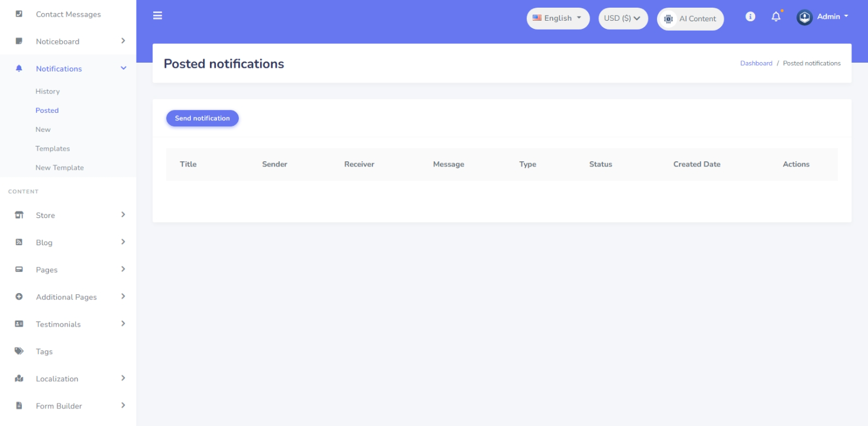Open the English language dropdown
Viewport: 868px width, 426px height.
(x=558, y=18)
